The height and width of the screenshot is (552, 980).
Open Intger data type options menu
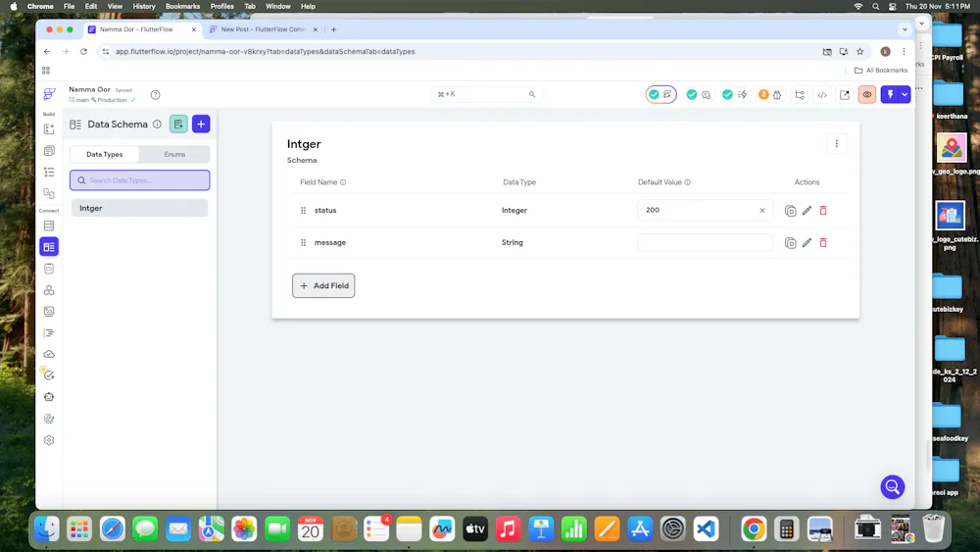(x=837, y=144)
